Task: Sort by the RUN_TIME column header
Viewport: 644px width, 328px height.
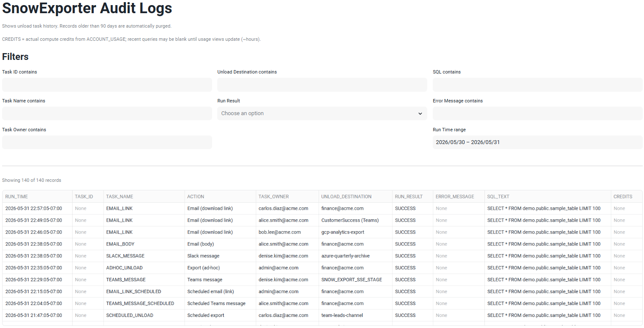Action: tap(37, 197)
